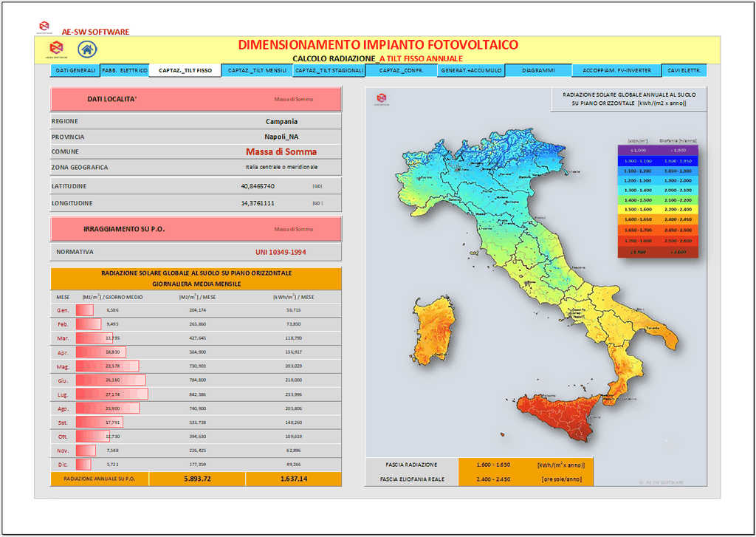Open CAPTAZ._TILT STAGIONALI tab
Image resolution: width=756 pixels, height=537 pixels.
(329, 71)
